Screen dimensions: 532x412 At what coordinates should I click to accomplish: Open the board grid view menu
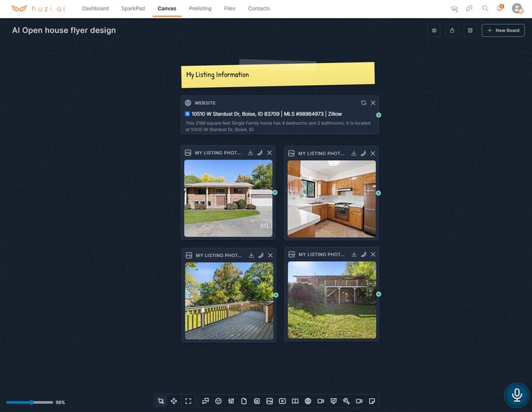[470, 31]
